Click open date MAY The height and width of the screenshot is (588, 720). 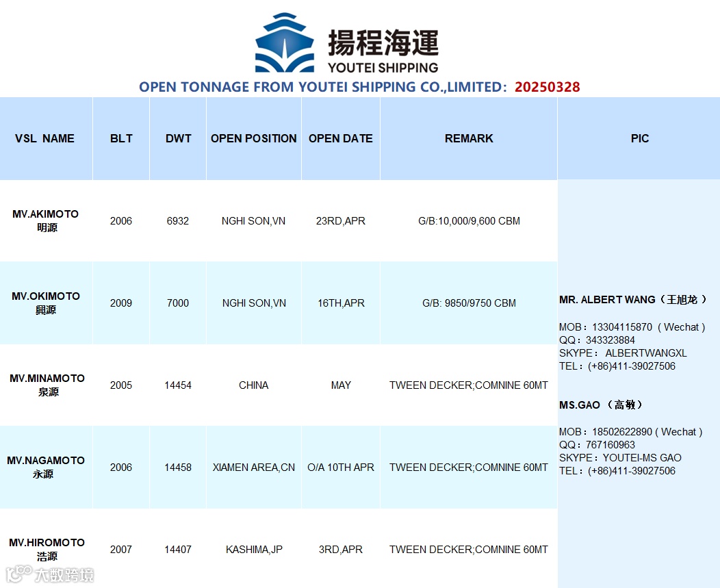[341, 385]
